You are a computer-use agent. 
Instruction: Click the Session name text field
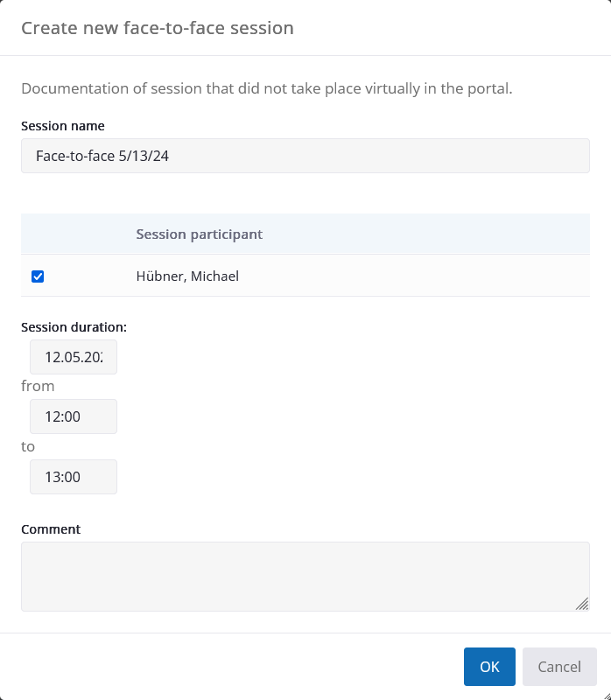tap(305, 156)
